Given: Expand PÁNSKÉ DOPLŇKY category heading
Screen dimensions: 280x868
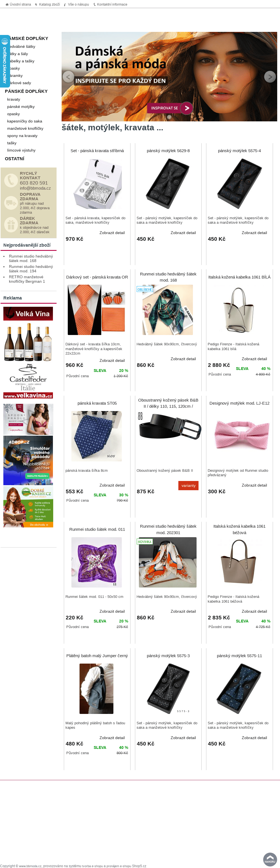Looking at the screenshot, I should point(26,91).
